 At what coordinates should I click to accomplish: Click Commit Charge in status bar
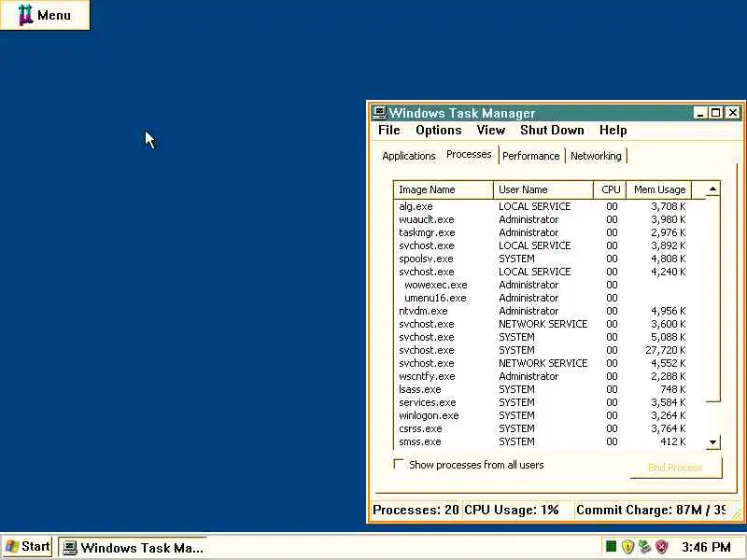(650, 510)
